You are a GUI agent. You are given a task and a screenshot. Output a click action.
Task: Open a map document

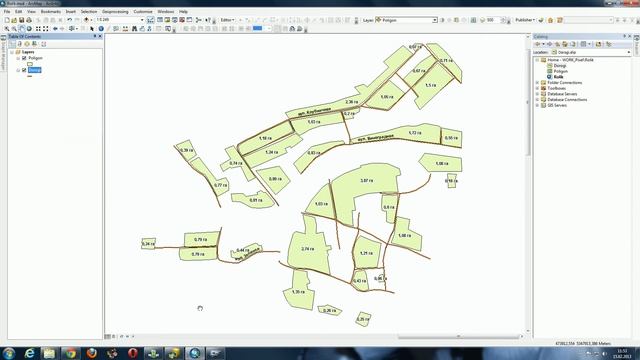point(14,20)
